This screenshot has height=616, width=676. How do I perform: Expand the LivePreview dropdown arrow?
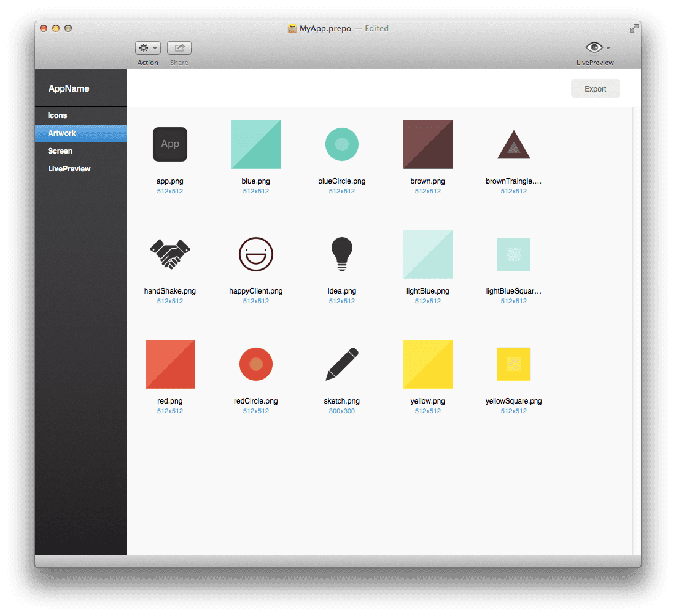tap(608, 48)
